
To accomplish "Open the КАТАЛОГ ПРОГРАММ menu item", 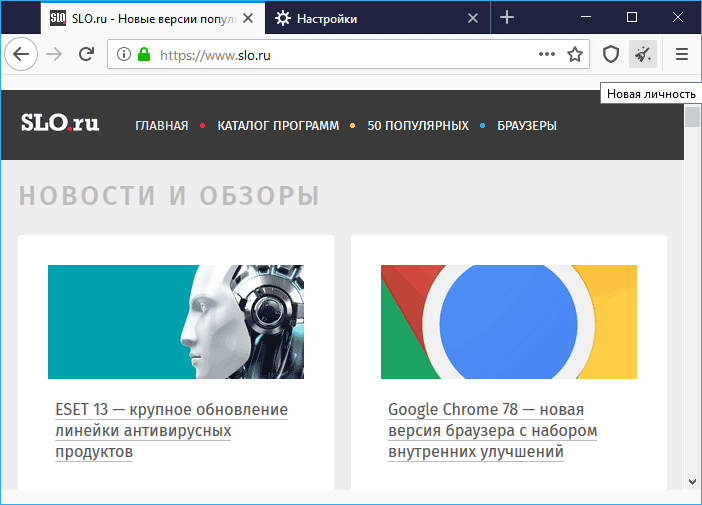I will coord(278,126).
